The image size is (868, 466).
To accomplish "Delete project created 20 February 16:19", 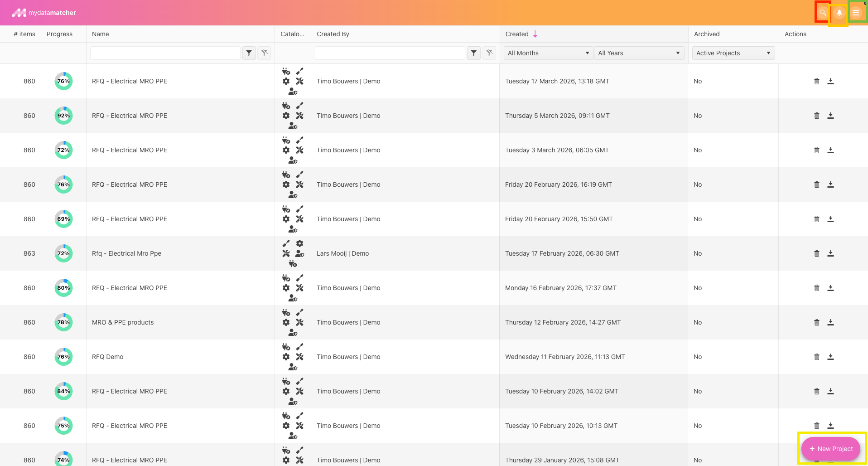I will 817,184.
